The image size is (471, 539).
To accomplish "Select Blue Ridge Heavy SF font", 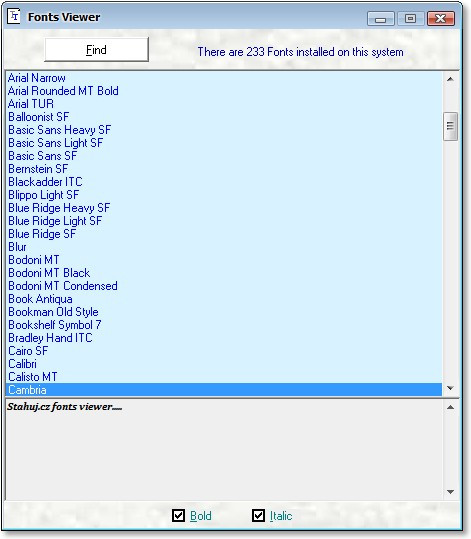I will (224, 208).
